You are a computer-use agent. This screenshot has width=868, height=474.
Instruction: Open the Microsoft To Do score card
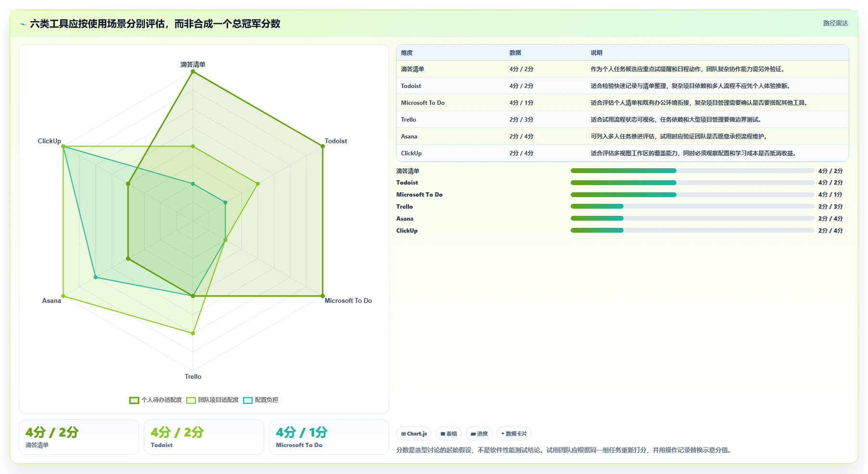(329, 437)
